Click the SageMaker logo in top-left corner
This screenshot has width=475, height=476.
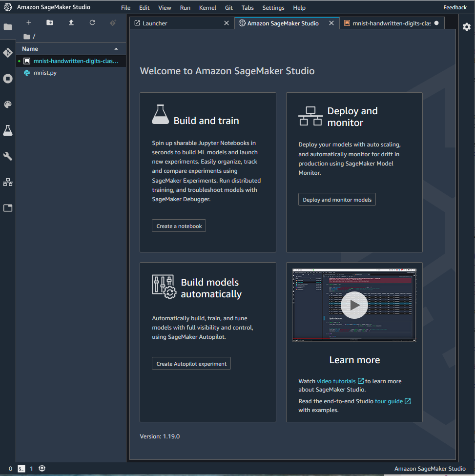[8, 7]
